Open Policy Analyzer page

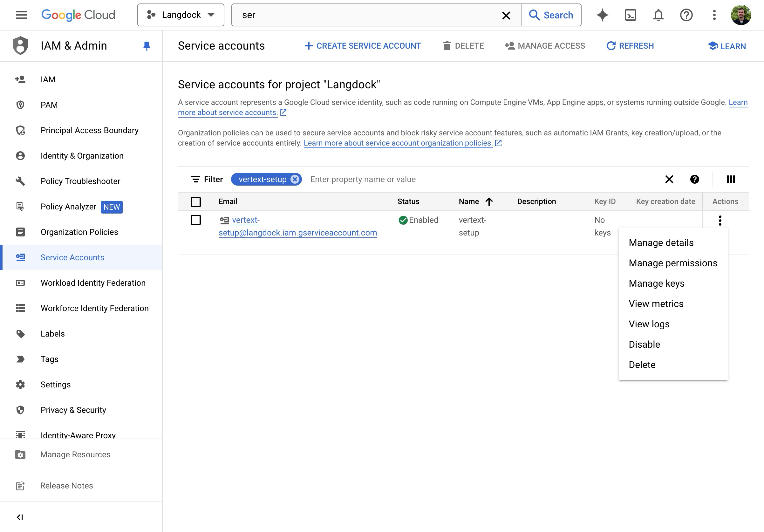(81, 207)
